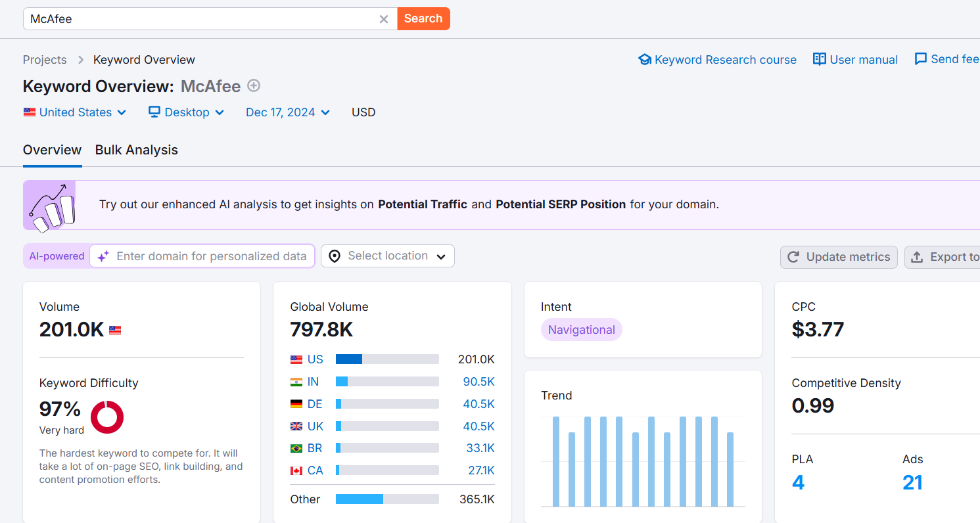The image size is (980, 523).
Task: Click the US flag beside United States
Action: coord(30,112)
